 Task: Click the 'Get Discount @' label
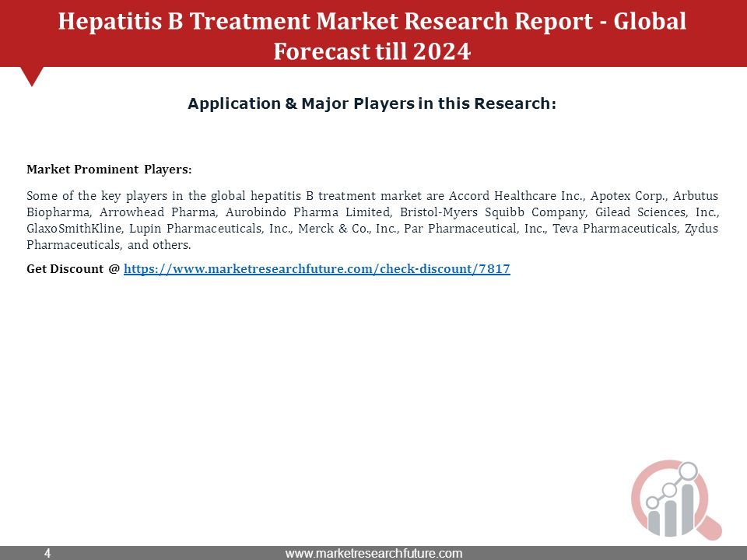click(x=73, y=269)
